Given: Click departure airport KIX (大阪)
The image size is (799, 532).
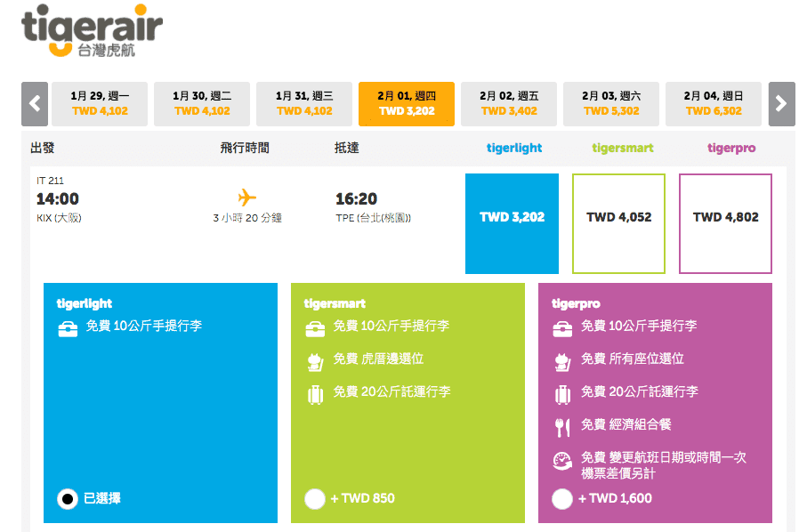Looking at the screenshot, I should pos(59,218).
